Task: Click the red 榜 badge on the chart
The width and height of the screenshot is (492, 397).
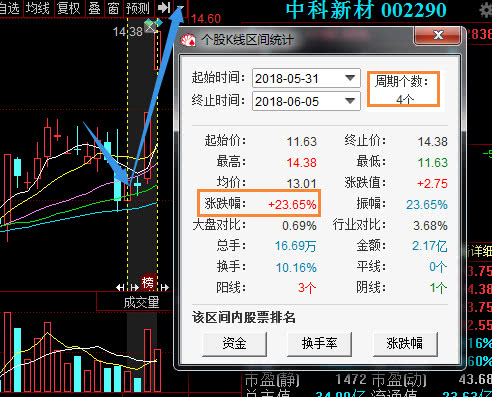Action: click(148, 283)
